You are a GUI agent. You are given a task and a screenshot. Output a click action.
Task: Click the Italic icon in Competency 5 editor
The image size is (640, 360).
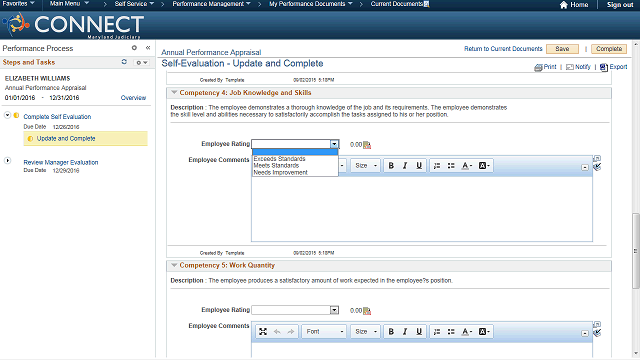405,331
